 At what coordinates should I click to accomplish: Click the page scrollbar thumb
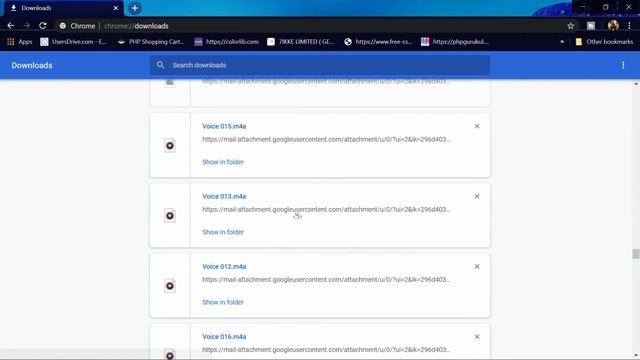pos(636,254)
